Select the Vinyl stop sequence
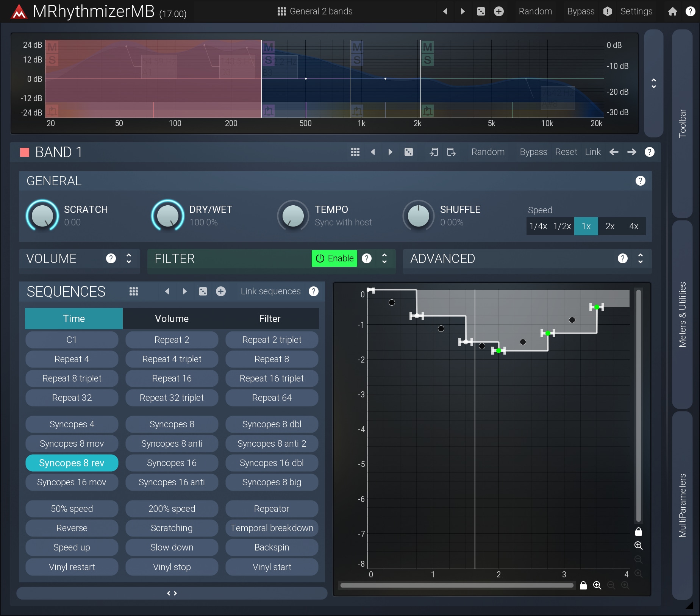The height and width of the screenshot is (616, 700). (x=172, y=567)
